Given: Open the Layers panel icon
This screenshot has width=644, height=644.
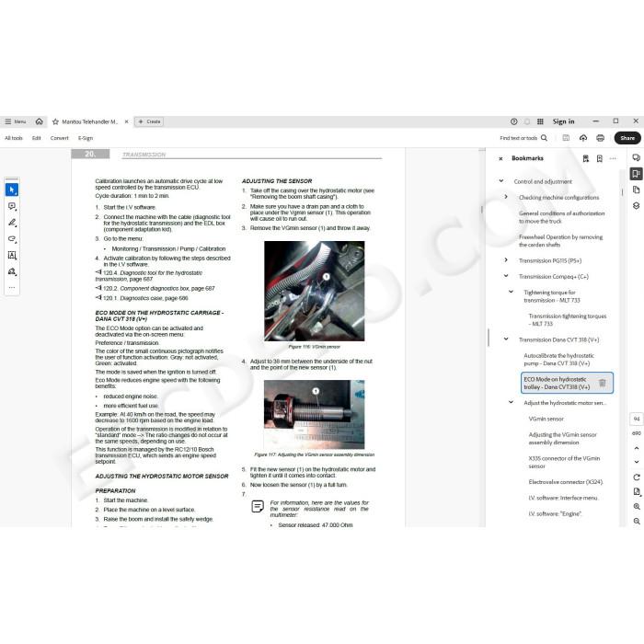Looking at the screenshot, I should tap(637, 206).
